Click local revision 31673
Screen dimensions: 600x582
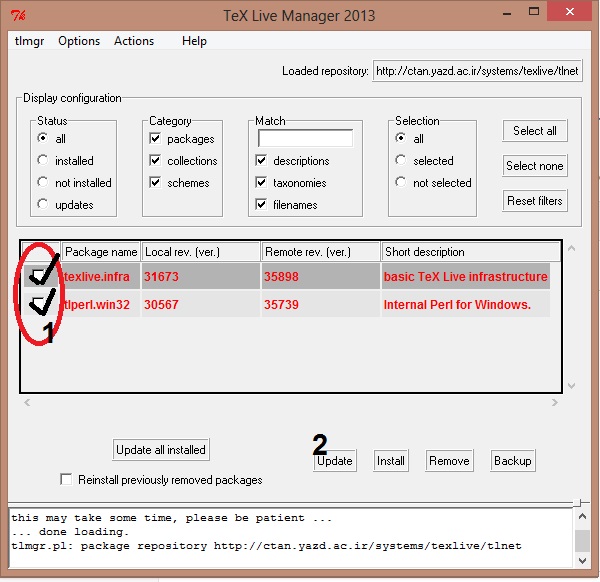[161, 276]
